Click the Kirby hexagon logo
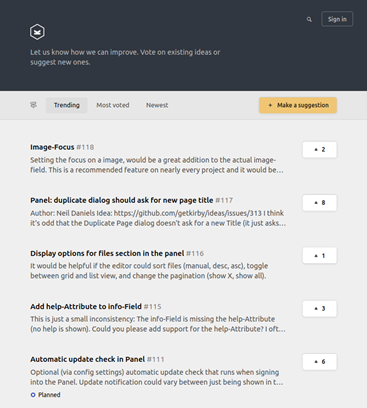This screenshot has height=408, width=367. click(37, 32)
